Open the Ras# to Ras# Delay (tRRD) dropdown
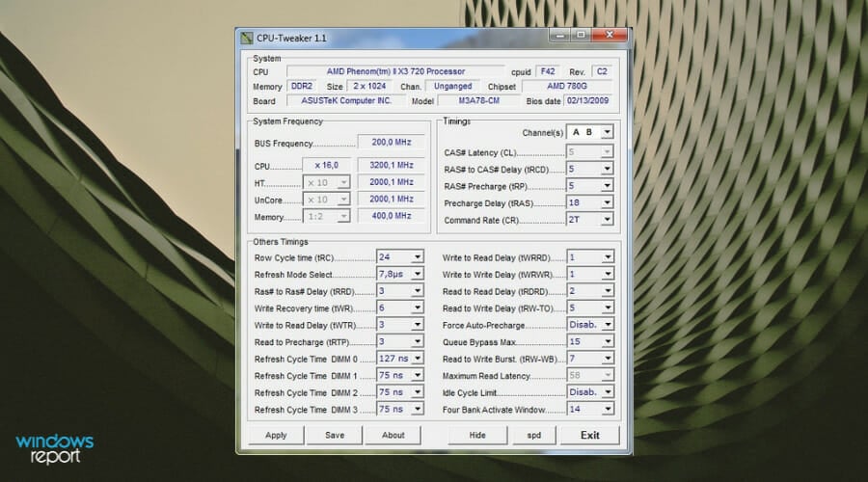 399,291
